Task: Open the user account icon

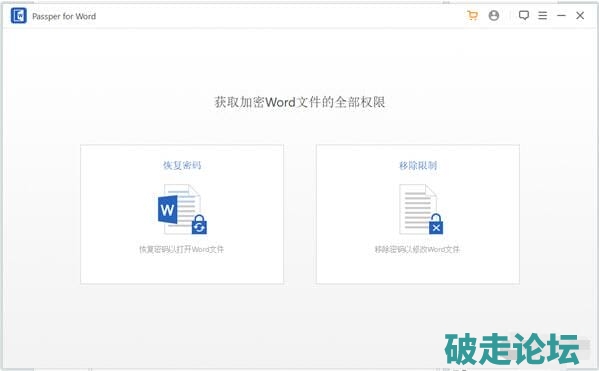Action: [494, 15]
